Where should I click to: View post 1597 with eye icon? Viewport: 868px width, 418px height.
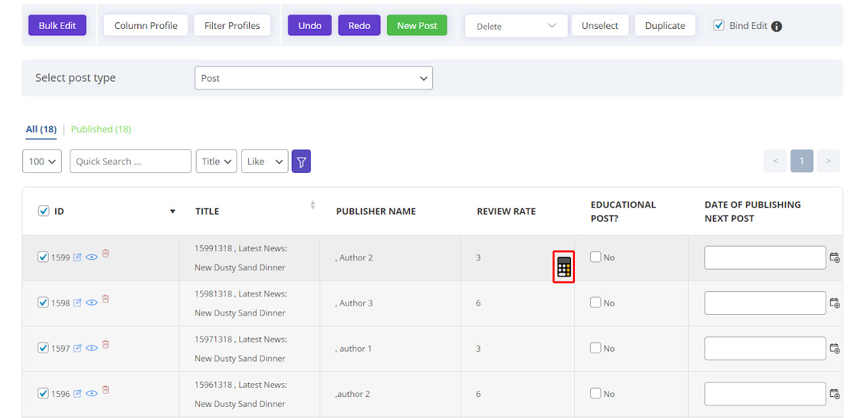pos(91,348)
